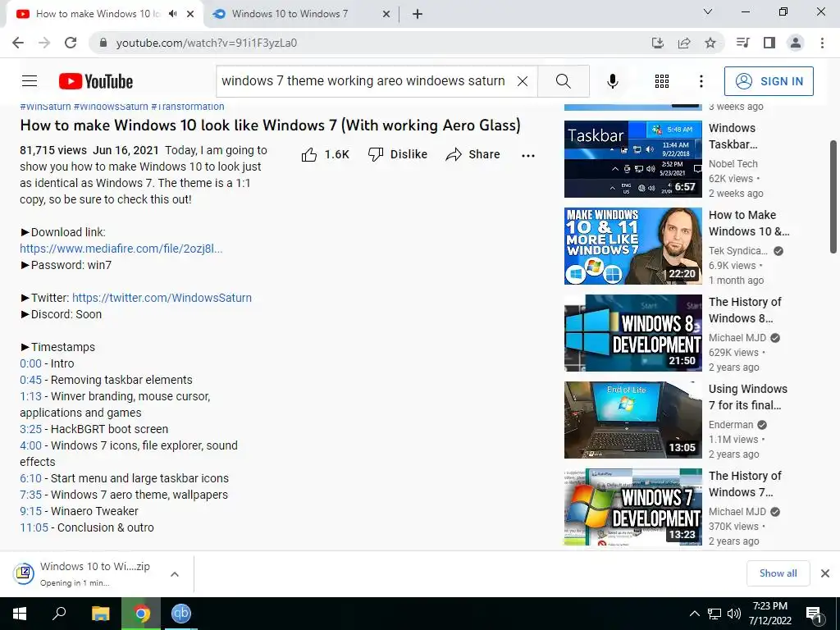Go to the YouTube home logo
Image resolution: width=840 pixels, height=630 pixels.
pos(96,81)
